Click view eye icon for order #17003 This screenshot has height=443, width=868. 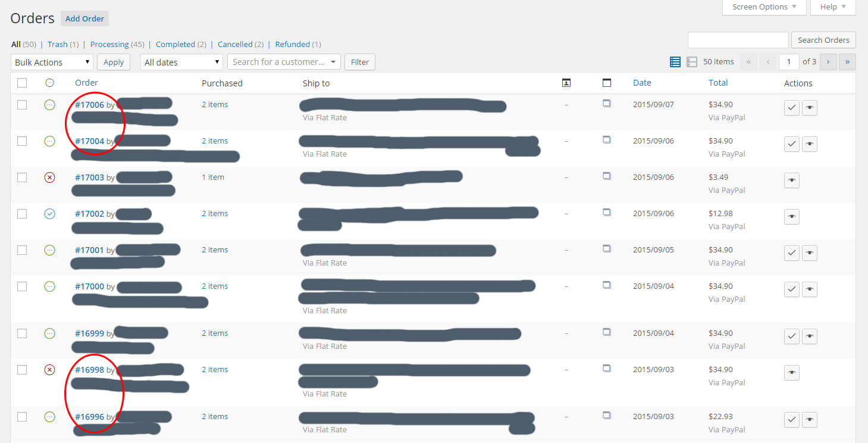(x=791, y=180)
